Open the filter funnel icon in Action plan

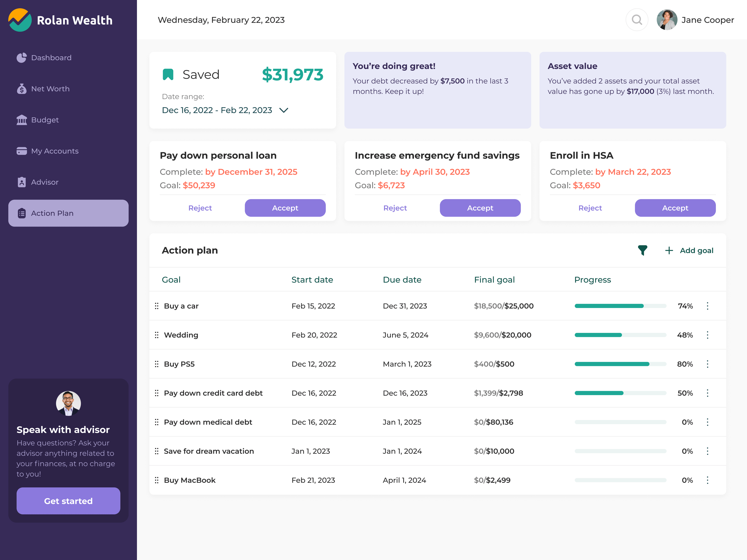[642, 250]
